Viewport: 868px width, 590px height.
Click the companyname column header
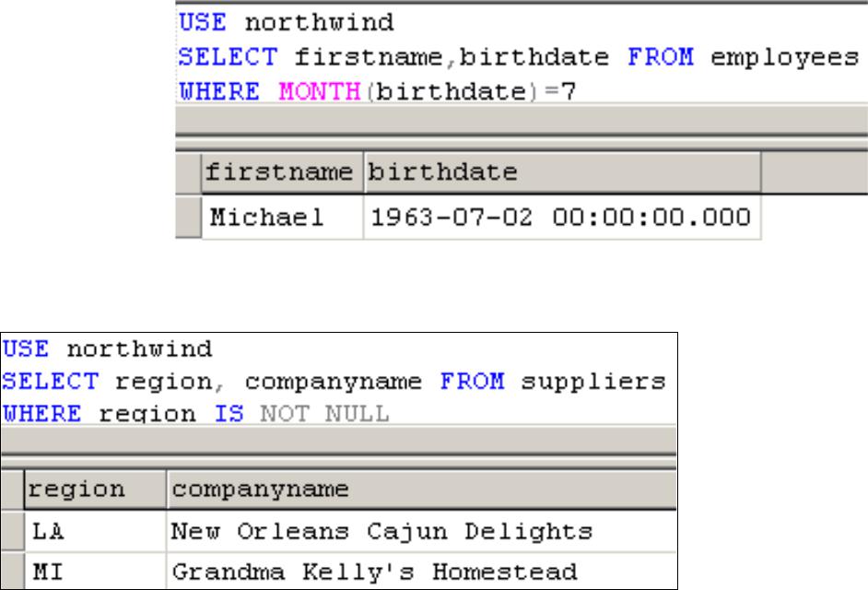pos(422,490)
